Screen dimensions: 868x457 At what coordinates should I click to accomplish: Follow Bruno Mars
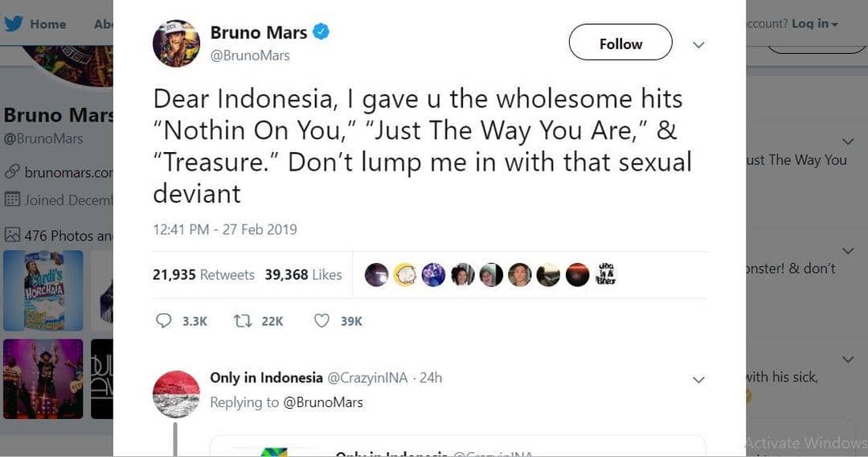620,43
